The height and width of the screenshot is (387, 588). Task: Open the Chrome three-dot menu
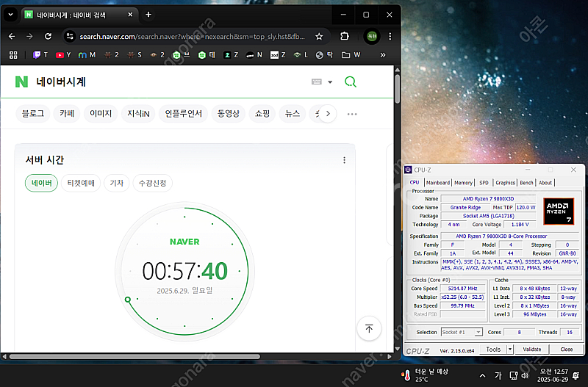[x=390, y=36]
